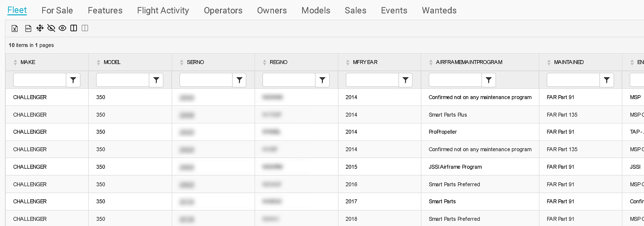Viewport: 644px width, 226px height.
Task: Click the greyed-out column layout icon
Action: click(x=85, y=28)
